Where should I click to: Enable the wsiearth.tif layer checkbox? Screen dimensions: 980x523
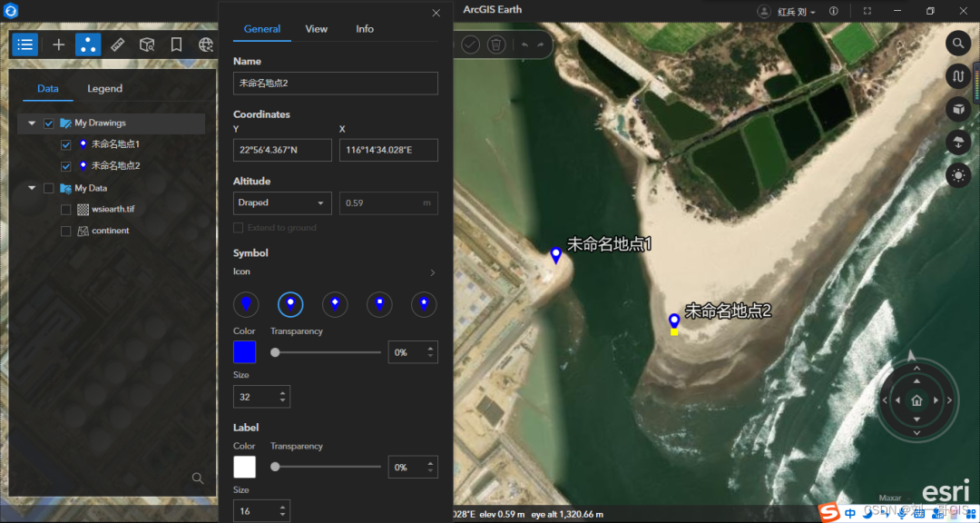(x=65, y=210)
